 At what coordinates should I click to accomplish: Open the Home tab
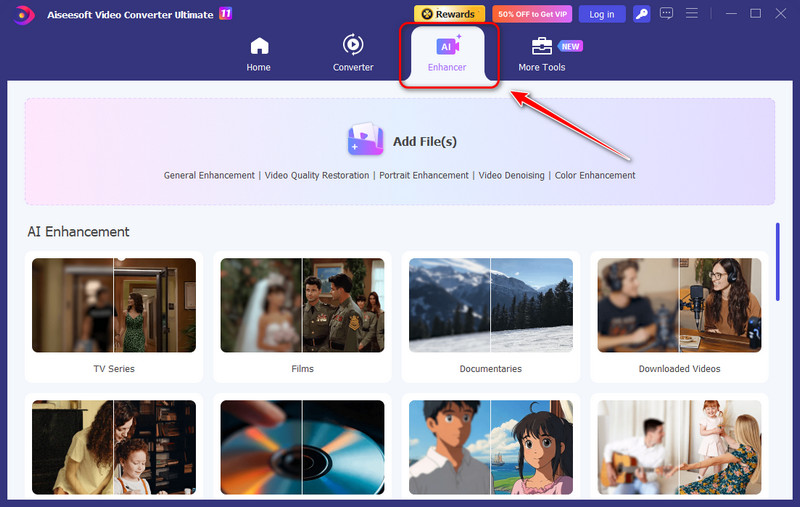click(x=259, y=54)
